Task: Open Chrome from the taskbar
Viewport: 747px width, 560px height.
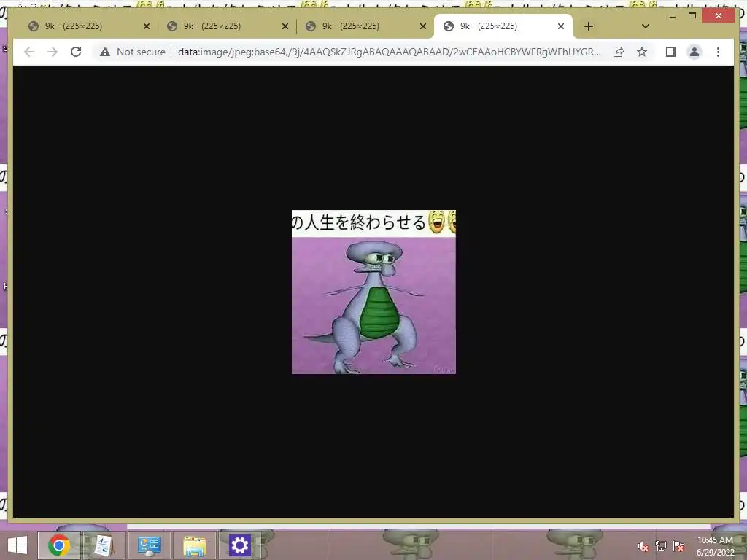Action: tap(58, 545)
